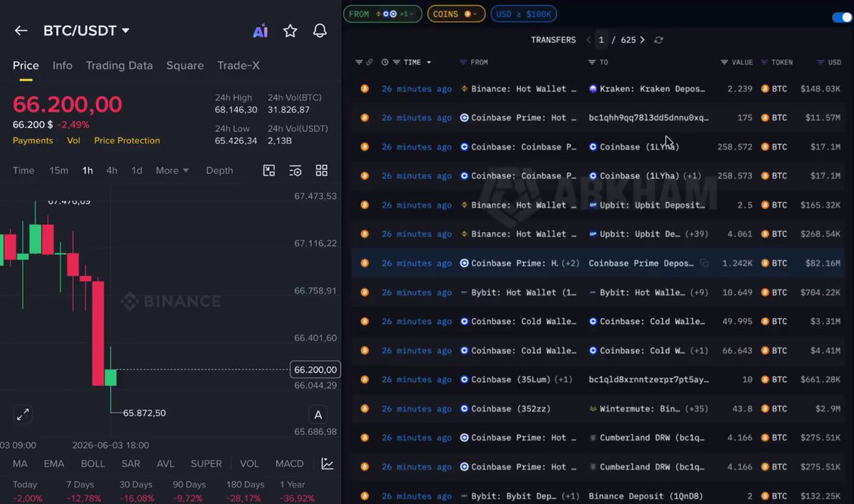The width and height of the screenshot is (854, 504).
Task: Open the COINS filter chip
Action: (x=456, y=14)
